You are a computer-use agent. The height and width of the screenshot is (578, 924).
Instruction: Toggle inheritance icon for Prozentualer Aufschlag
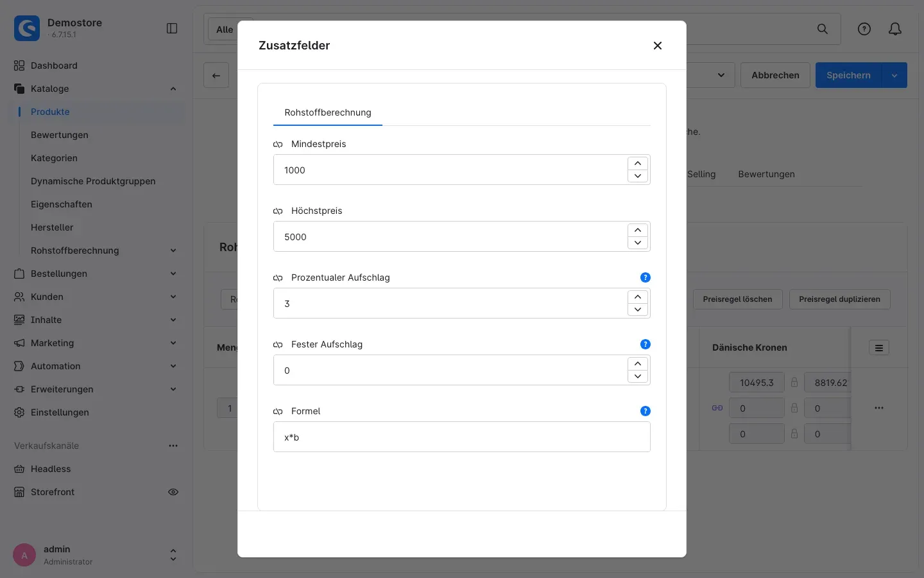point(278,278)
